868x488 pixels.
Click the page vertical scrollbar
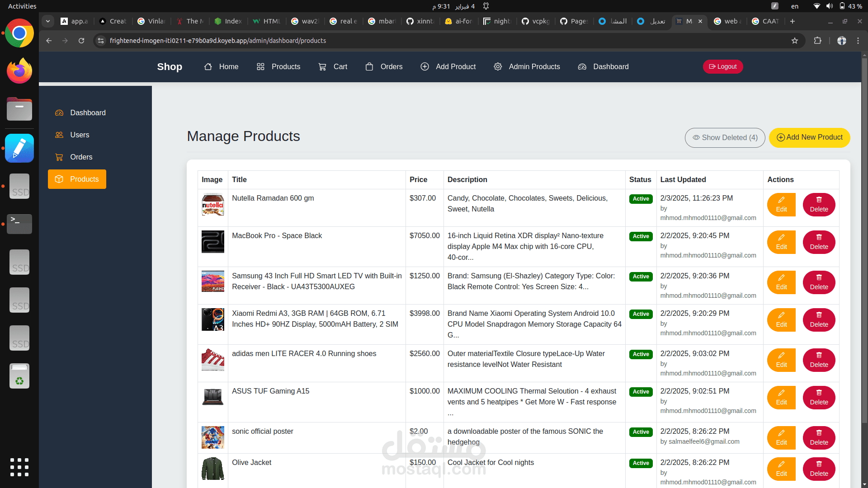click(x=864, y=226)
